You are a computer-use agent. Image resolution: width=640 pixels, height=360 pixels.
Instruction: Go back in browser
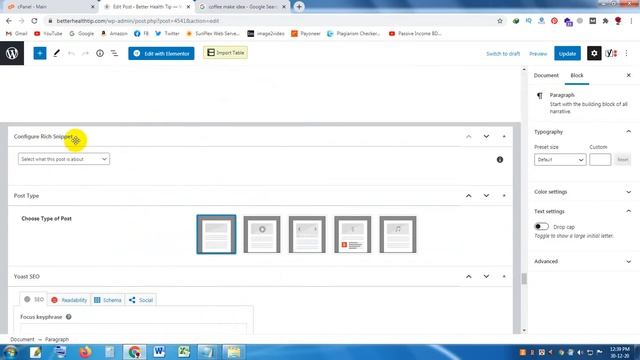pos(9,21)
